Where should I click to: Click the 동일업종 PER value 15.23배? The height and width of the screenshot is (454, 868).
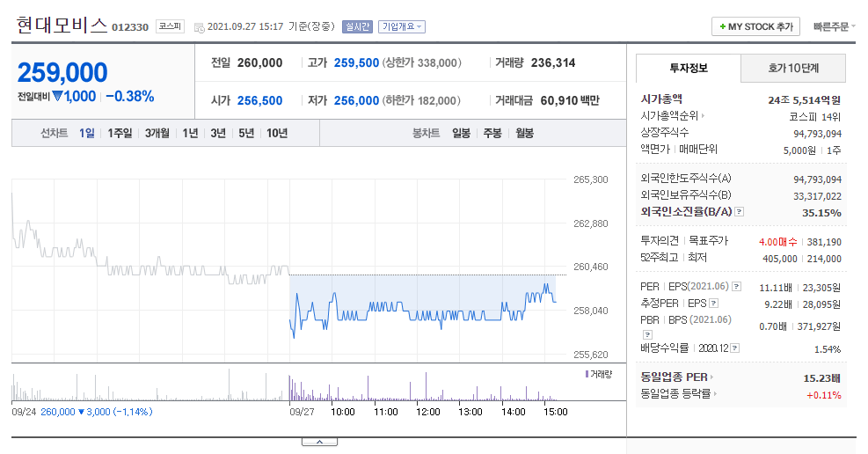pos(821,378)
